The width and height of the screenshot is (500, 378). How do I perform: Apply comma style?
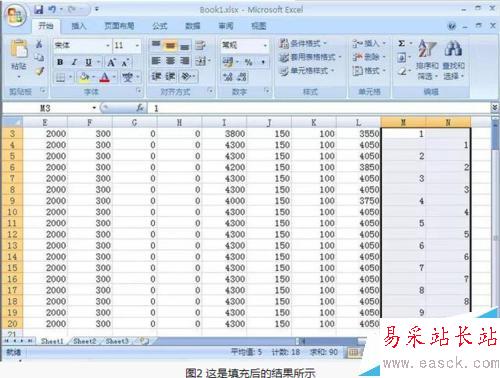pos(263,62)
